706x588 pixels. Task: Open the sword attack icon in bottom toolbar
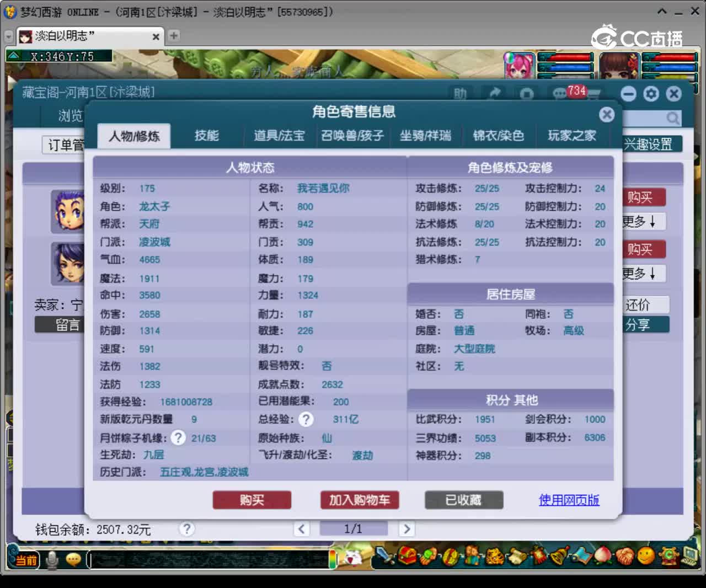pos(386,556)
